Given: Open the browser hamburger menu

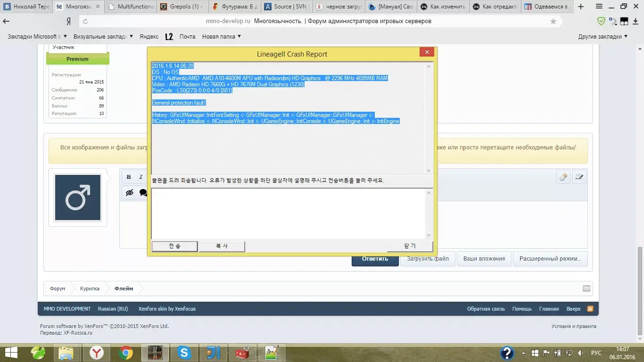Looking at the screenshot, I should 599,7.
